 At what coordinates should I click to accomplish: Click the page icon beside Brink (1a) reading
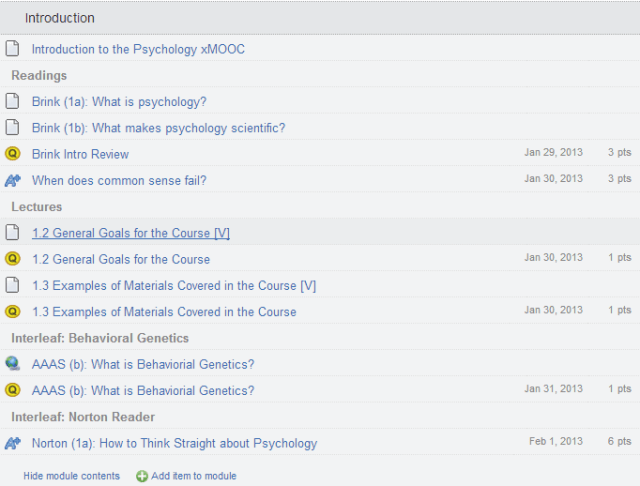(x=12, y=101)
